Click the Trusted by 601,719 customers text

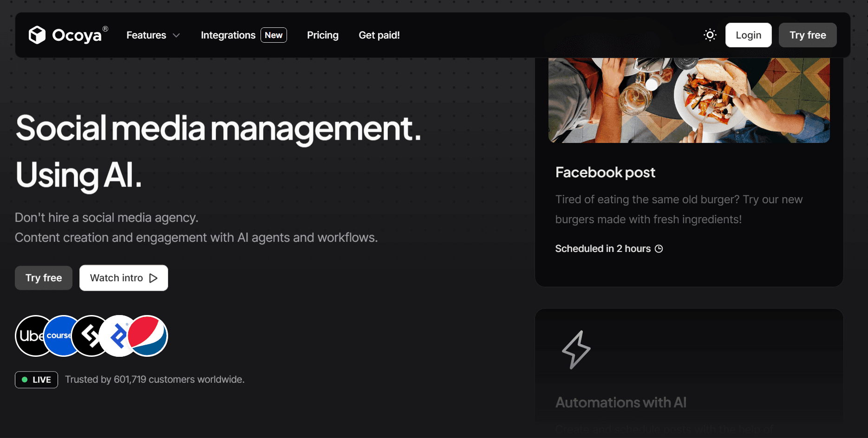pyautogui.click(x=155, y=380)
